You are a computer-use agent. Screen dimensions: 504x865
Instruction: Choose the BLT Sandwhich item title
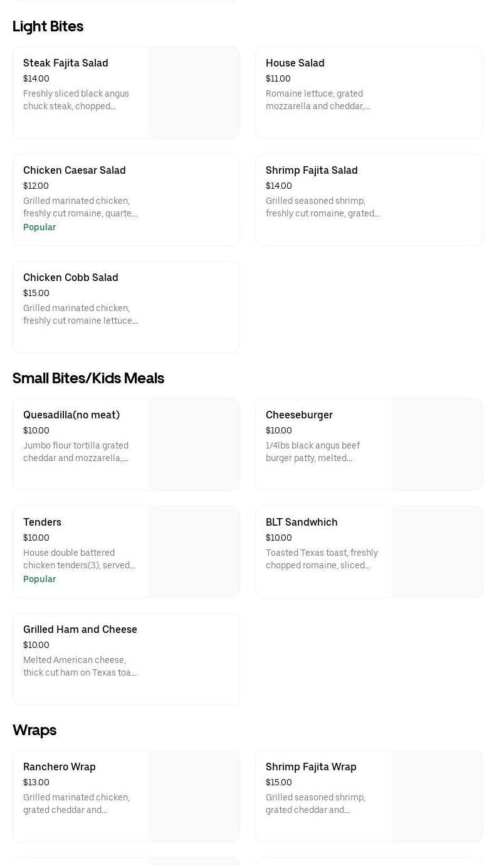pos(302,523)
